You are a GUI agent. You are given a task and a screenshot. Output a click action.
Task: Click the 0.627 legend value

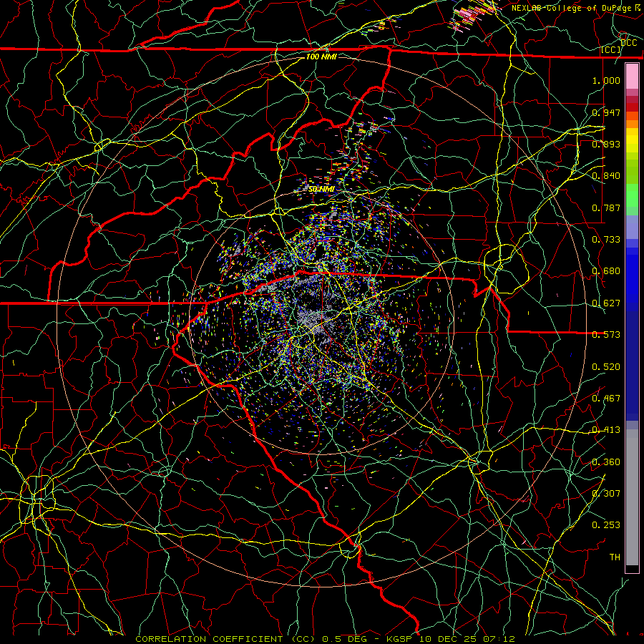click(606, 303)
